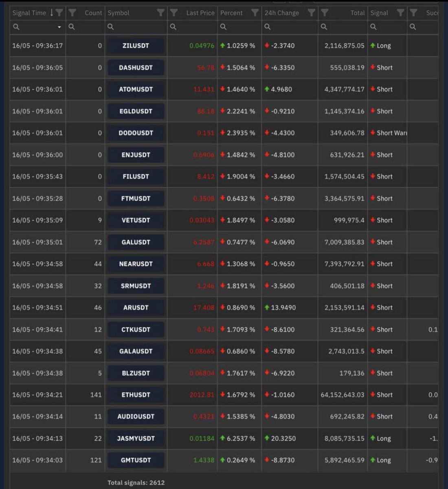Click the Symbol search input field

(134, 27)
